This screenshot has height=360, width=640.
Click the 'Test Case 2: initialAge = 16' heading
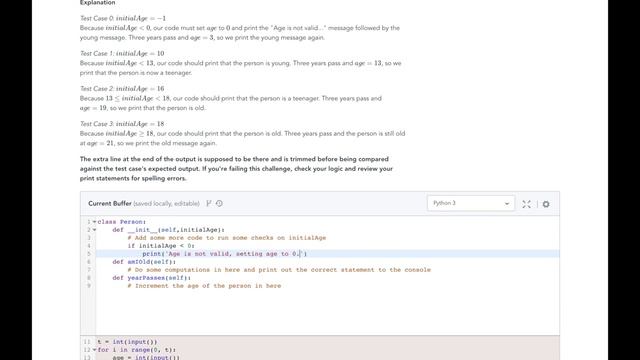122,89
